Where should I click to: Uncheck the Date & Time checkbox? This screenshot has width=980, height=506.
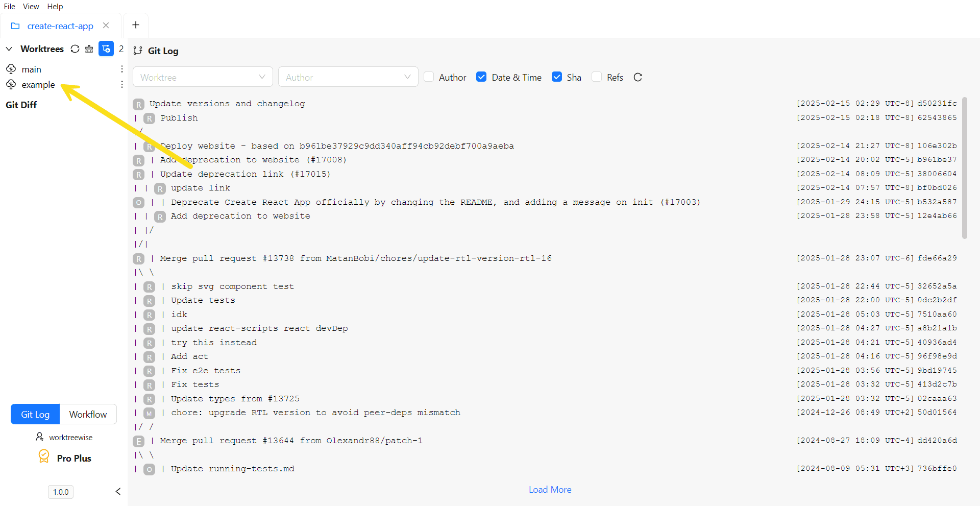[481, 77]
